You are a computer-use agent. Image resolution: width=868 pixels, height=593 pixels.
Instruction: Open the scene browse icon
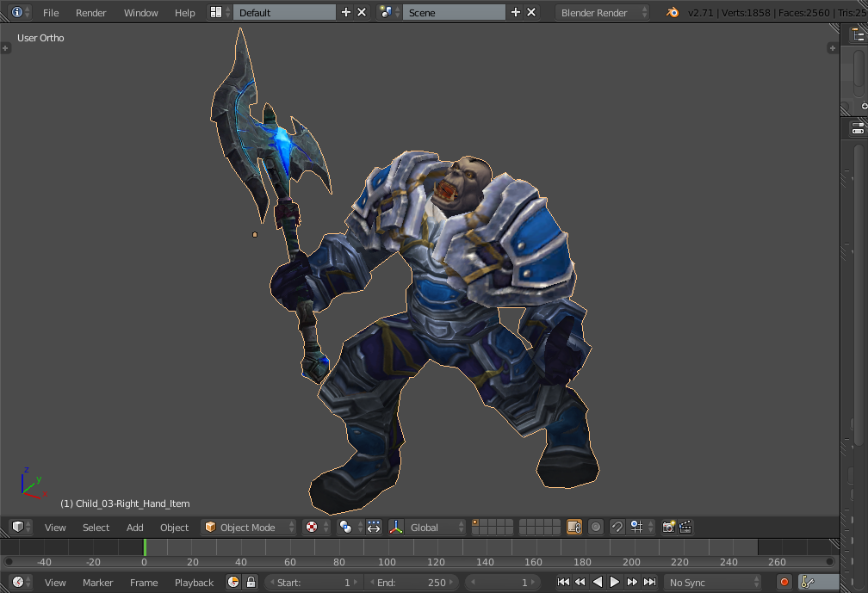tap(390, 12)
